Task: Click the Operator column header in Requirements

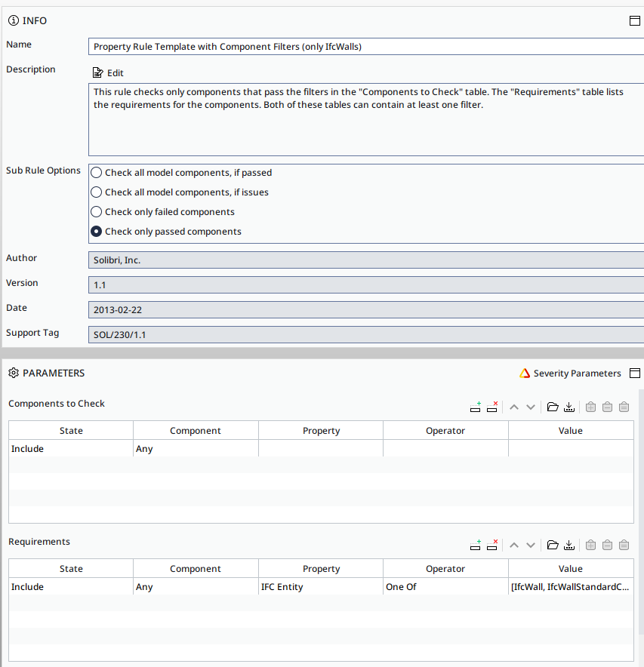Action: pos(445,568)
